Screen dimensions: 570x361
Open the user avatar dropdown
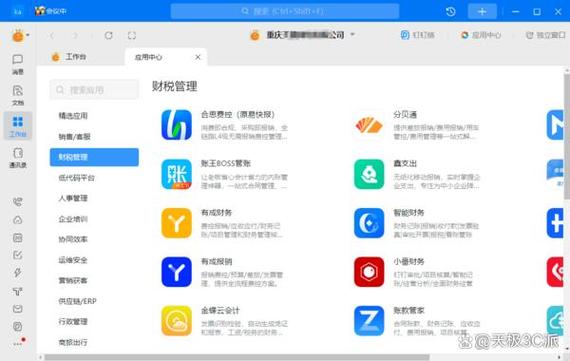20,36
